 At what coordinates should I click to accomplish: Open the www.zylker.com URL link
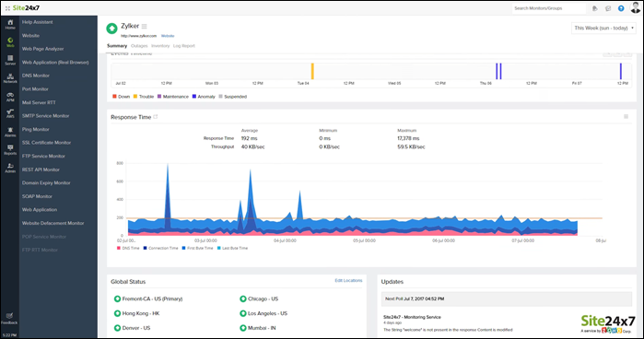coord(138,36)
